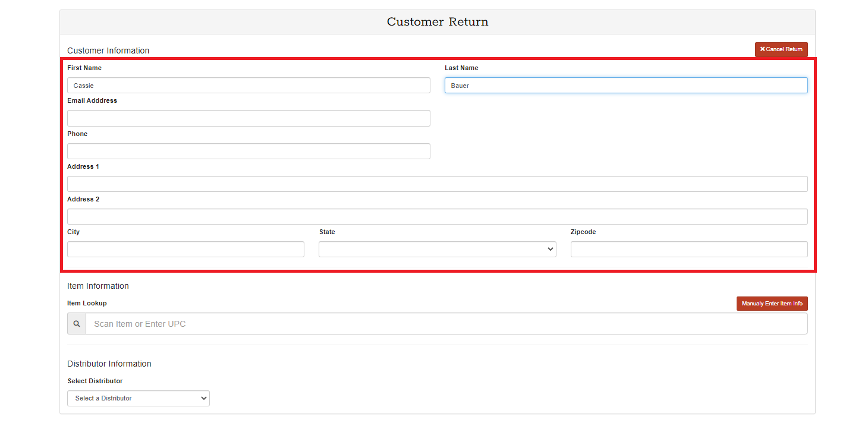Click the State label text

coord(327,232)
